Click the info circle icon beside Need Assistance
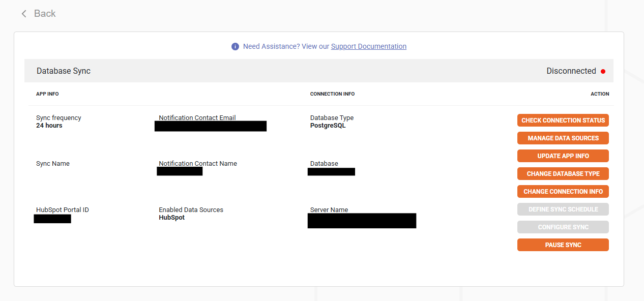Screen dimensions: 644x301 [x=235, y=46]
